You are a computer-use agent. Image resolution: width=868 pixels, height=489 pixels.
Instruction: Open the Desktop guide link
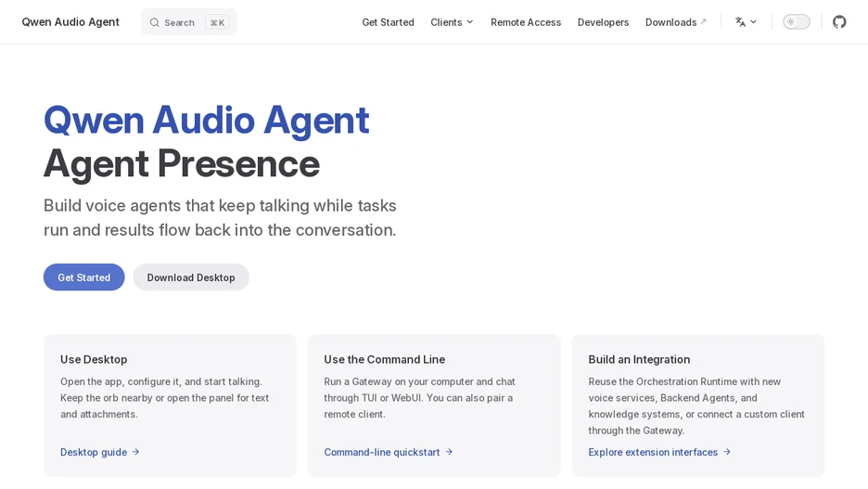coord(99,452)
